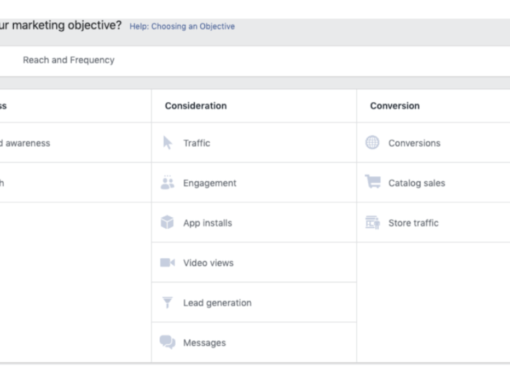Image resolution: width=510 pixels, height=382 pixels.
Task: Click the Messages chat bubbles icon
Action: pos(167,342)
